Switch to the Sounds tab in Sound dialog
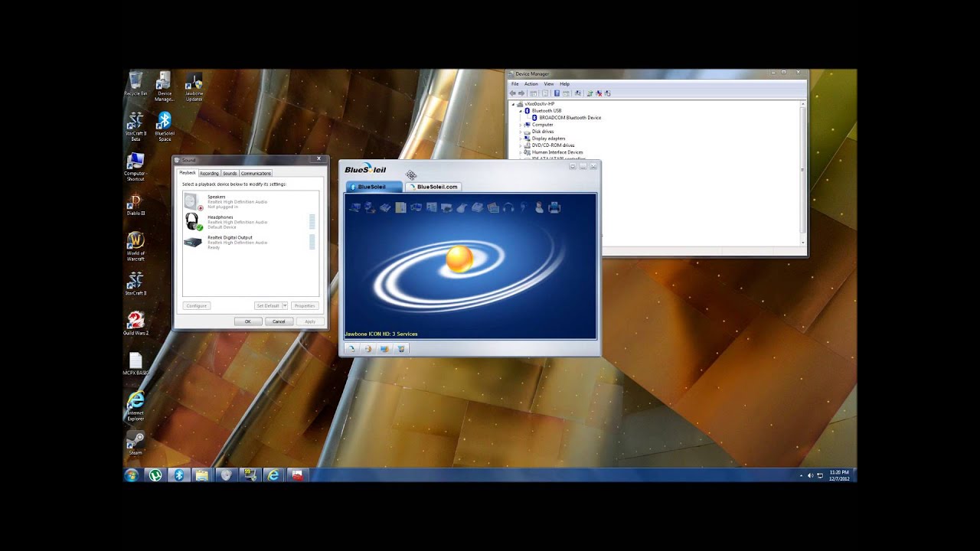980x551 pixels. (x=230, y=173)
